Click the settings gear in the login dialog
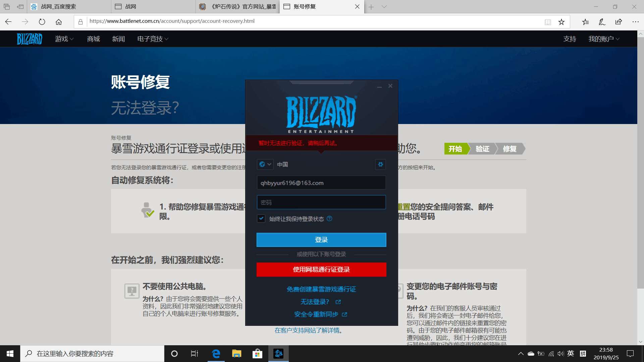 [380, 164]
